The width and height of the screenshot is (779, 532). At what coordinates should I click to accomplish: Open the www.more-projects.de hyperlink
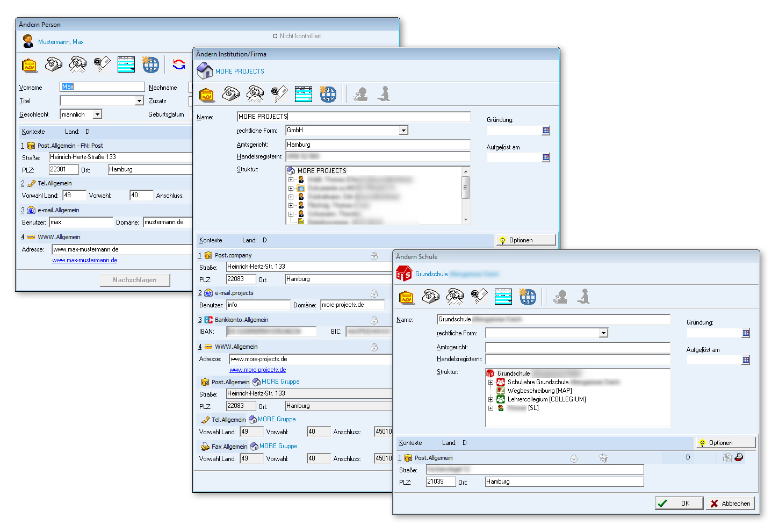tap(257, 370)
